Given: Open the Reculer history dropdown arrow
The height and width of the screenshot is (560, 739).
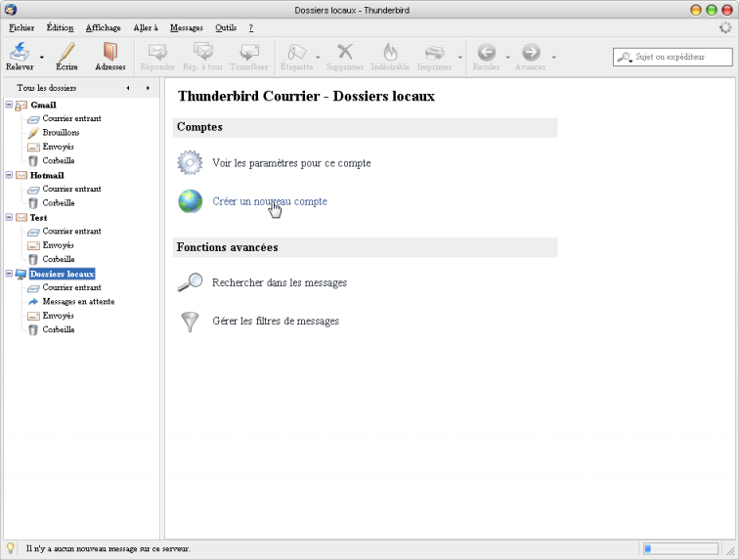Looking at the screenshot, I should click(507, 57).
